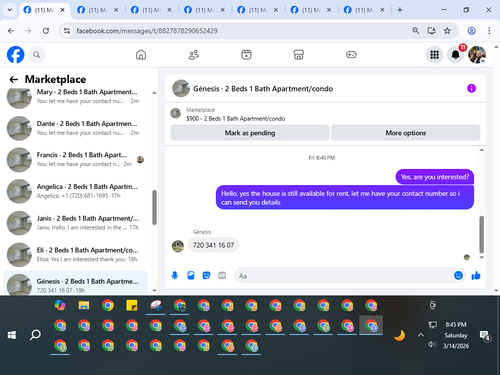Click the 720 341 16 07 message bubble
The height and width of the screenshot is (375, 500).
213,245
